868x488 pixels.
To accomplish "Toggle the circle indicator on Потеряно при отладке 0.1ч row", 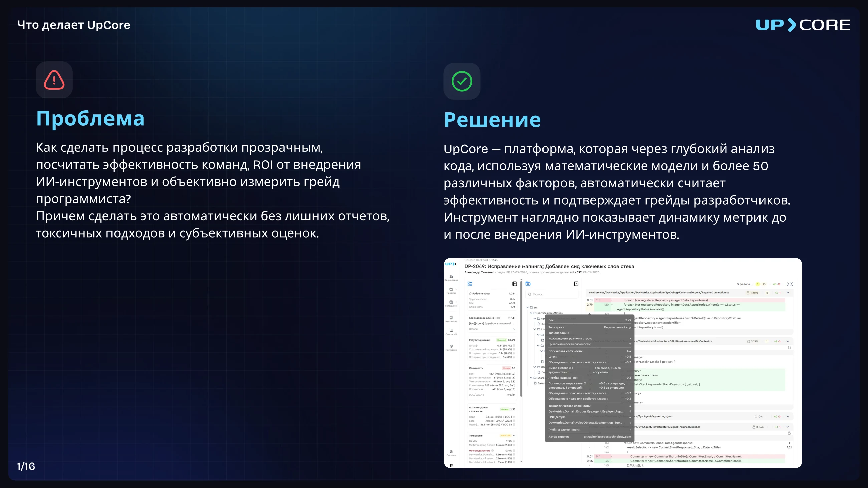I will click(x=514, y=353).
